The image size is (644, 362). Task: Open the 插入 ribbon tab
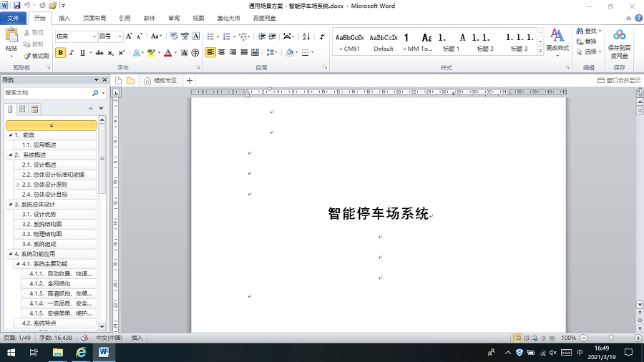click(64, 18)
